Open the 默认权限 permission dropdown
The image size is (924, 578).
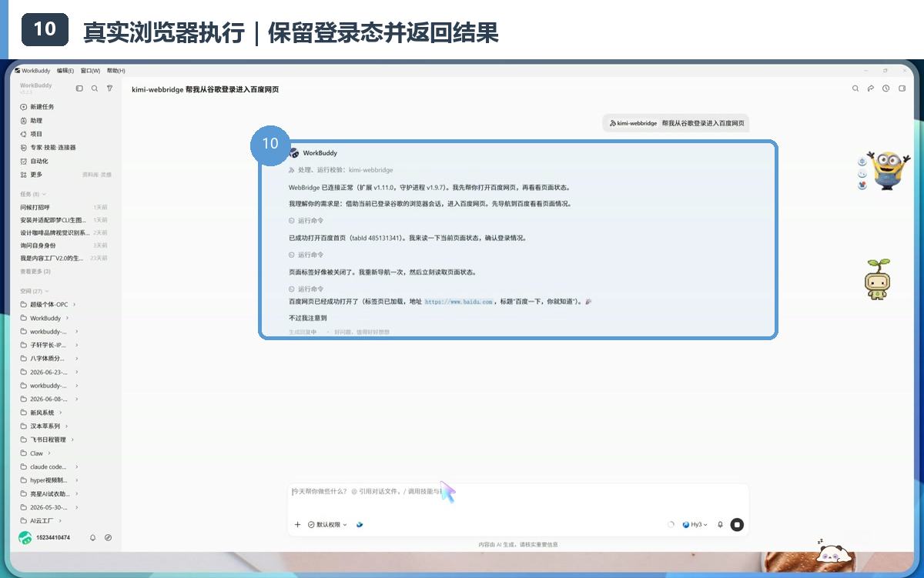tap(327, 524)
